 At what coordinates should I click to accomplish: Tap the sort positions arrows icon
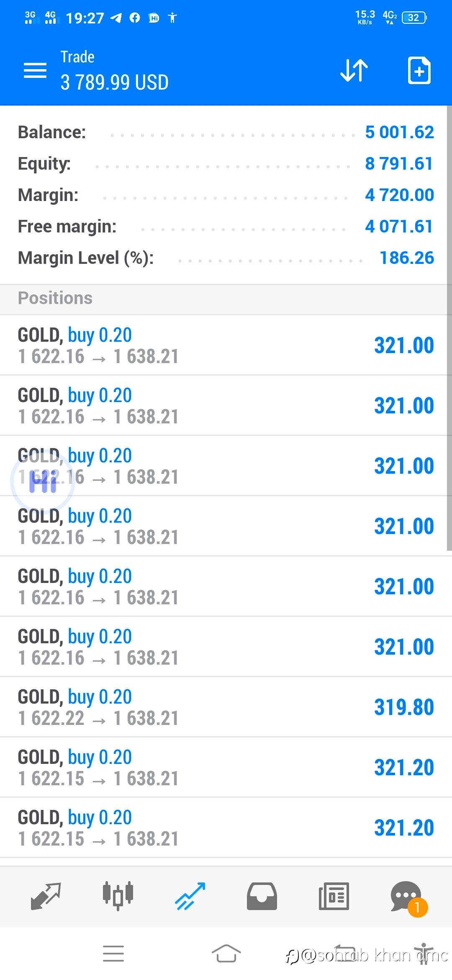[354, 70]
